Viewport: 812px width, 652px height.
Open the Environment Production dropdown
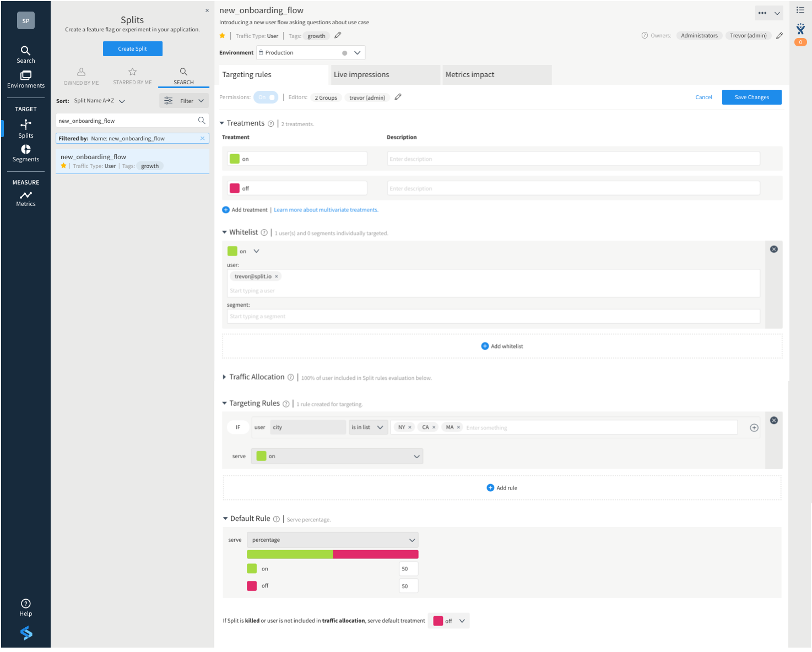(310, 53)
